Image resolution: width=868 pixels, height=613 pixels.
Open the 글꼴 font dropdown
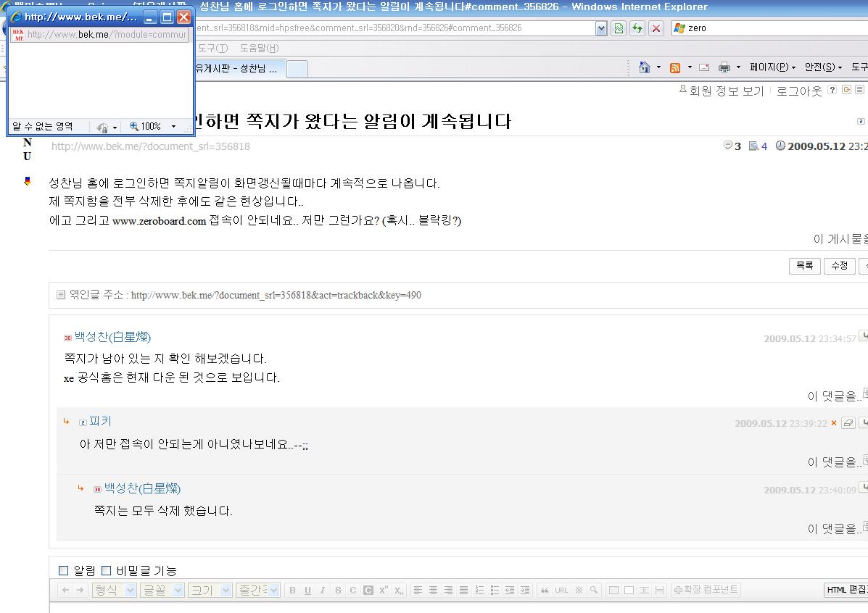(162, 591)
